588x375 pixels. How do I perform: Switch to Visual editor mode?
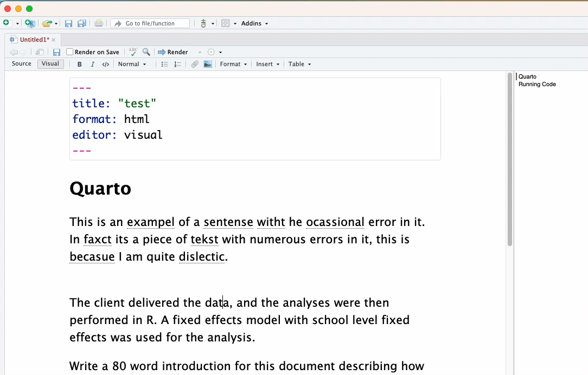50,64
